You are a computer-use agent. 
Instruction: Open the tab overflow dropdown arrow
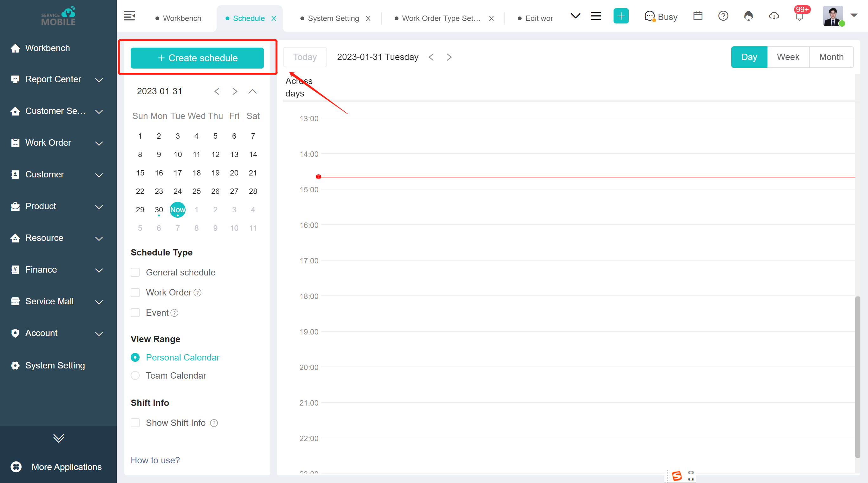tap(575, 16)
